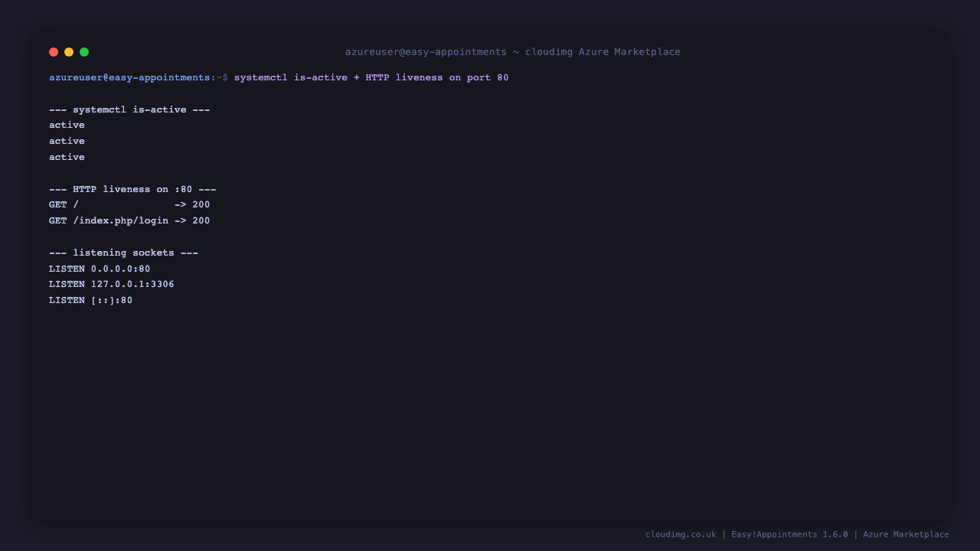
Task: Click the line 'LISTEN 127.0.0.1:3306'
Action: click(x=112, y=284)
